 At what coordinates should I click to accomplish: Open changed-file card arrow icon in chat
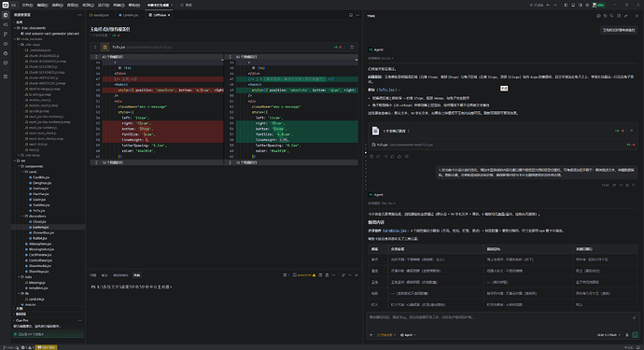pos(631,131)
